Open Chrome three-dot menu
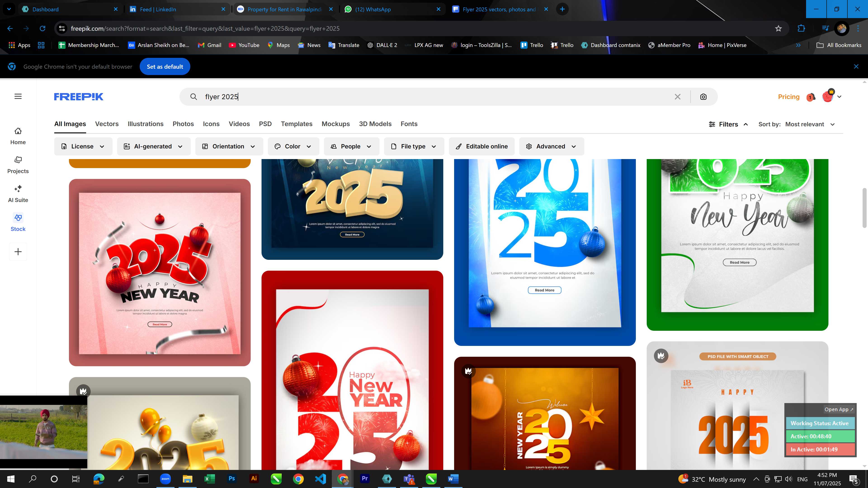 click(x=858, y=29)
